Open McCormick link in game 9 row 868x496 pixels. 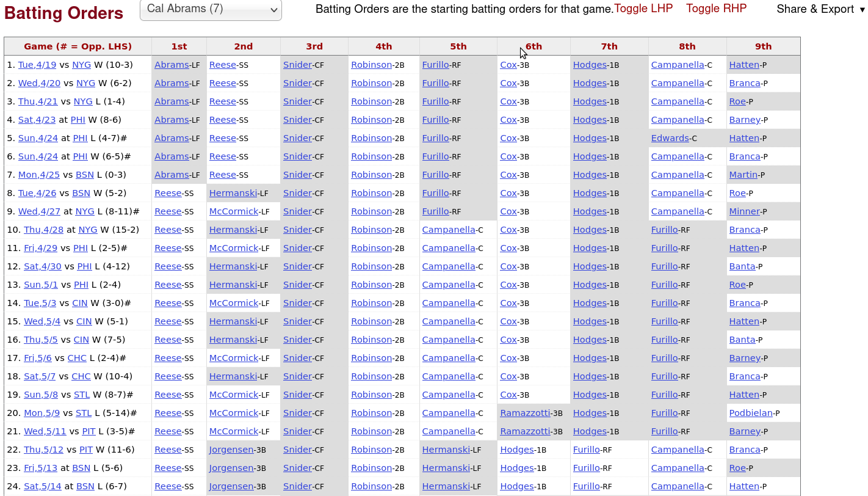234,211
